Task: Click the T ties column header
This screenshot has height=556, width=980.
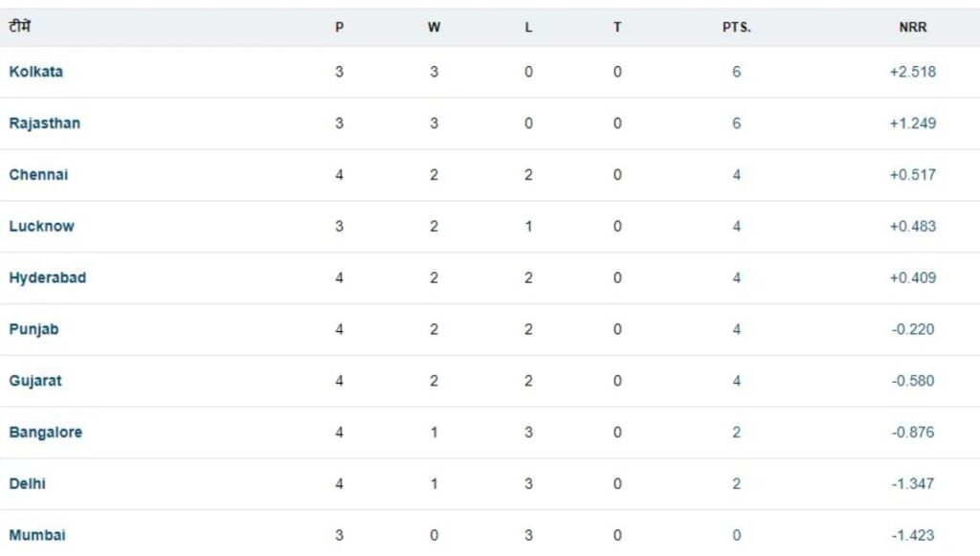Action: pos(617,28)
